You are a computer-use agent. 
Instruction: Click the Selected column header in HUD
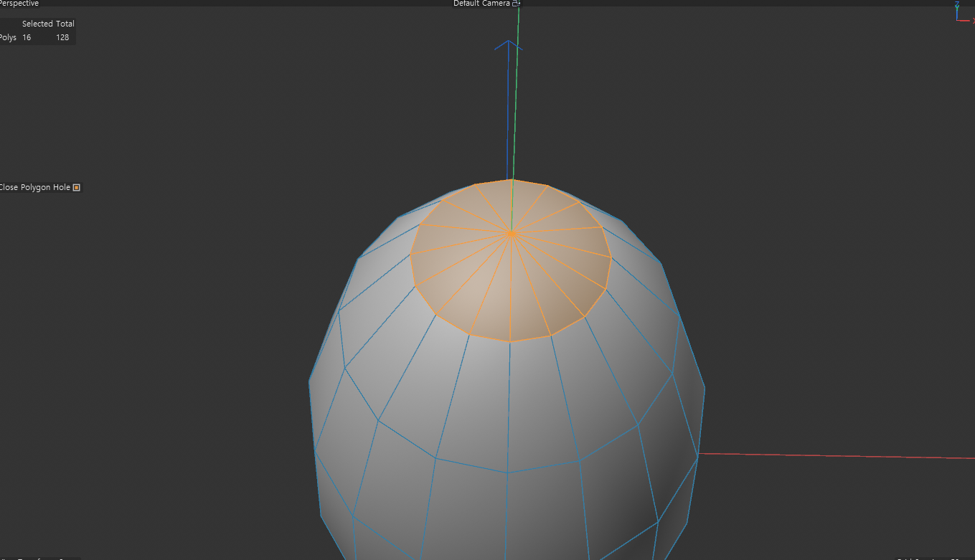(x=37, y=24)
